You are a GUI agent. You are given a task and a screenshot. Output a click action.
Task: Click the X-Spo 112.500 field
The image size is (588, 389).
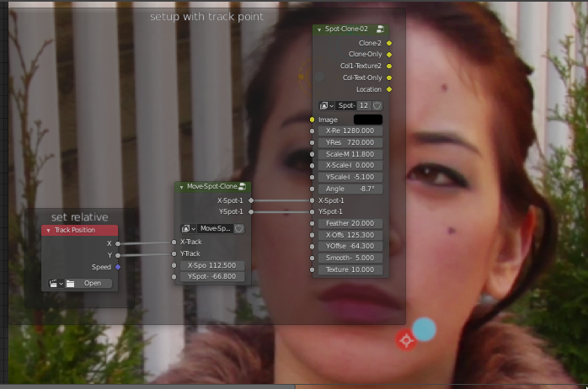pos(212,266)
